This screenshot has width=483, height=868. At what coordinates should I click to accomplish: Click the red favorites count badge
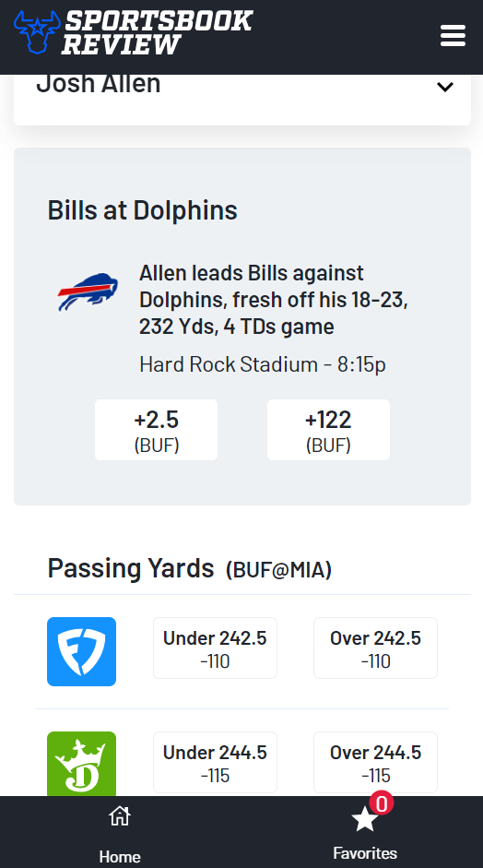coord(382,803)
